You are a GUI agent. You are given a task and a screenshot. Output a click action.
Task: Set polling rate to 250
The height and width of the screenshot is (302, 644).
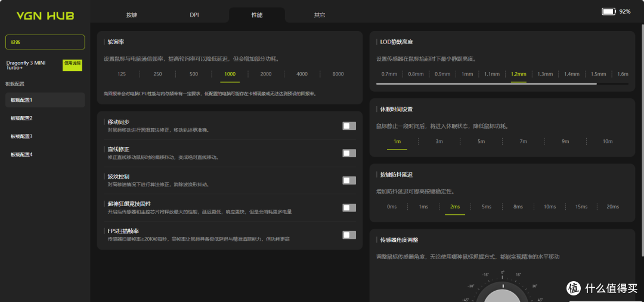point(157,74)
